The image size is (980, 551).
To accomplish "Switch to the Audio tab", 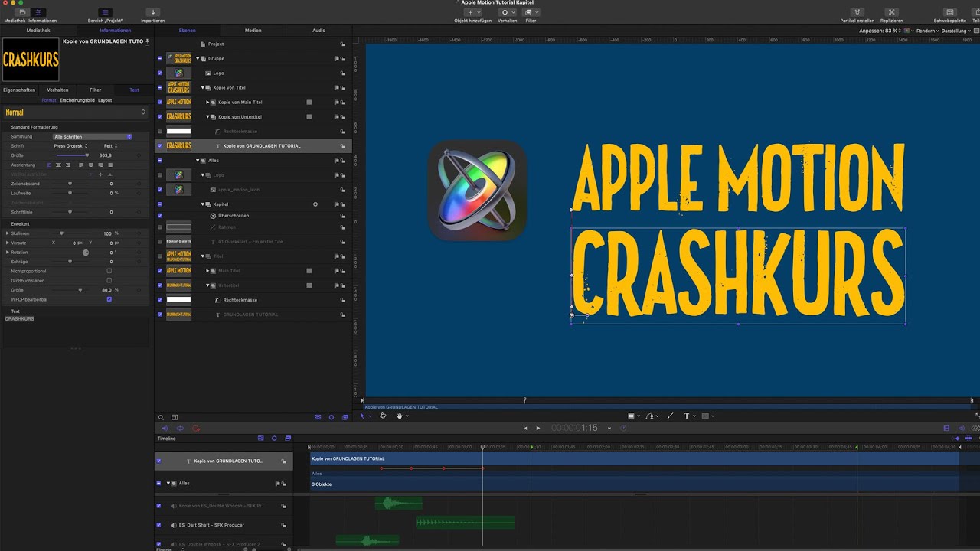I will [x=319, y=31].
